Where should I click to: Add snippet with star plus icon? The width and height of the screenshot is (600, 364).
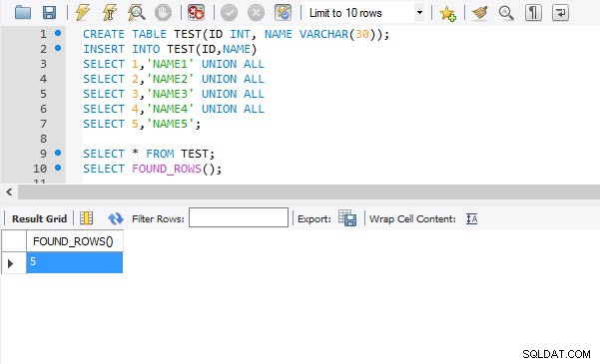click(447, 13)
